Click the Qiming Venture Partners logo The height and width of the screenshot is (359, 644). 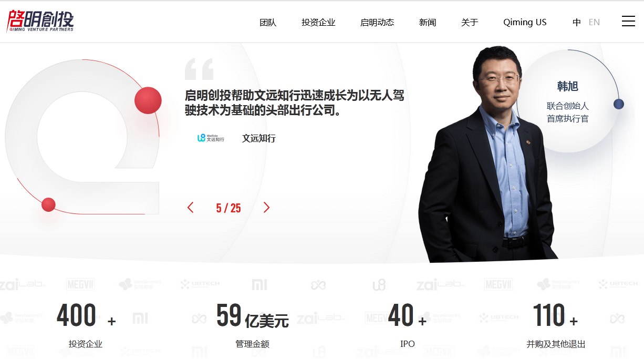[x=40, y=20]
